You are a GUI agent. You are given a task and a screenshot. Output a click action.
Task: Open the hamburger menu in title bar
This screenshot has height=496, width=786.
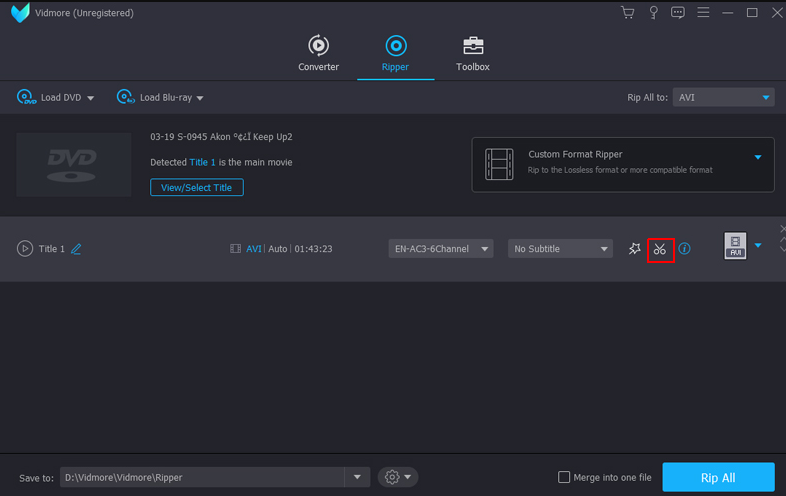tap(704, 13)
